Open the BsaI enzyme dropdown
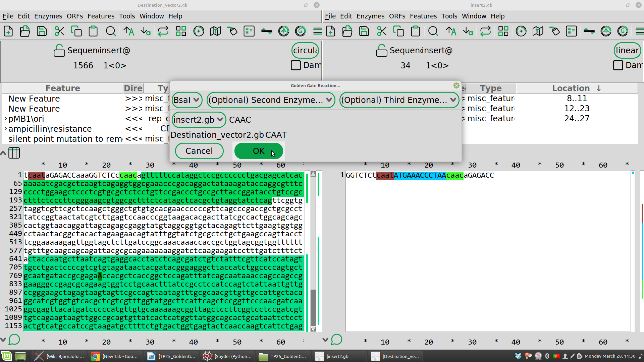This screenshot has width=644, height=362. click(x=187, y=100)
